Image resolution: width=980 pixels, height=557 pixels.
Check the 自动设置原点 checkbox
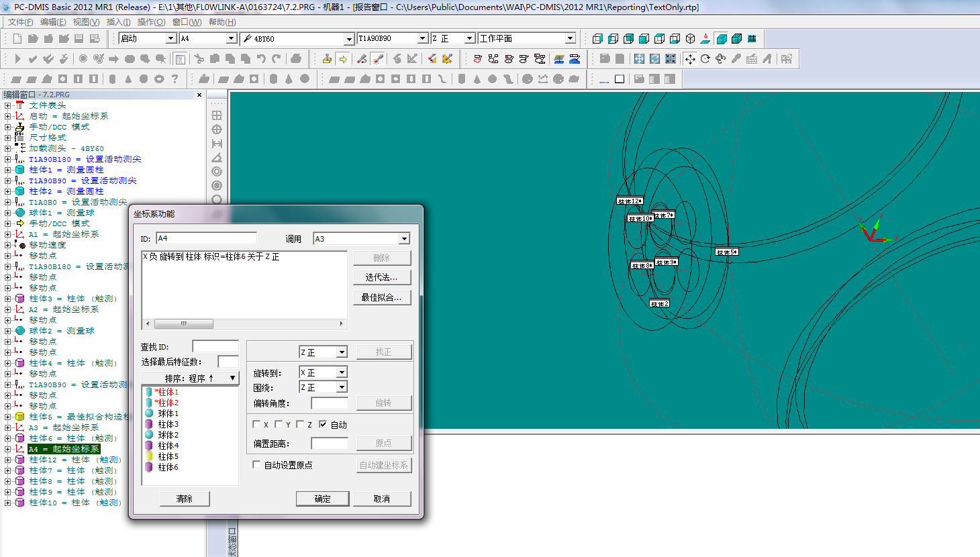(x=256, y=464)
